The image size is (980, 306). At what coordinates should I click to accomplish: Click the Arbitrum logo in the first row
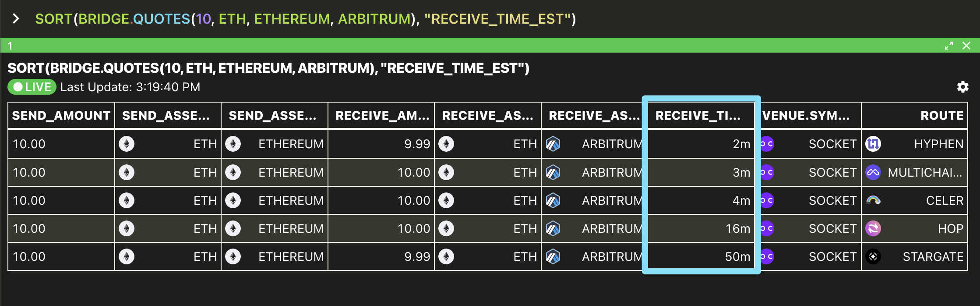click(x=553, y=144)
